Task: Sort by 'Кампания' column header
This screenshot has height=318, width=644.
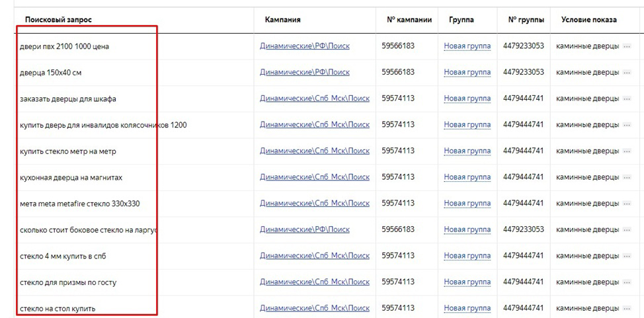Action: click(282, 20)
